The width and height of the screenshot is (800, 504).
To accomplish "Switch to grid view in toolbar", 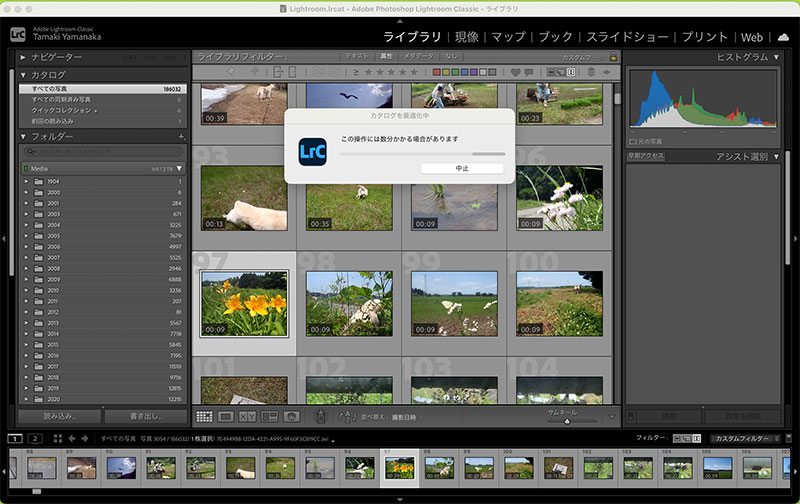I will click(x=204, y=416).
